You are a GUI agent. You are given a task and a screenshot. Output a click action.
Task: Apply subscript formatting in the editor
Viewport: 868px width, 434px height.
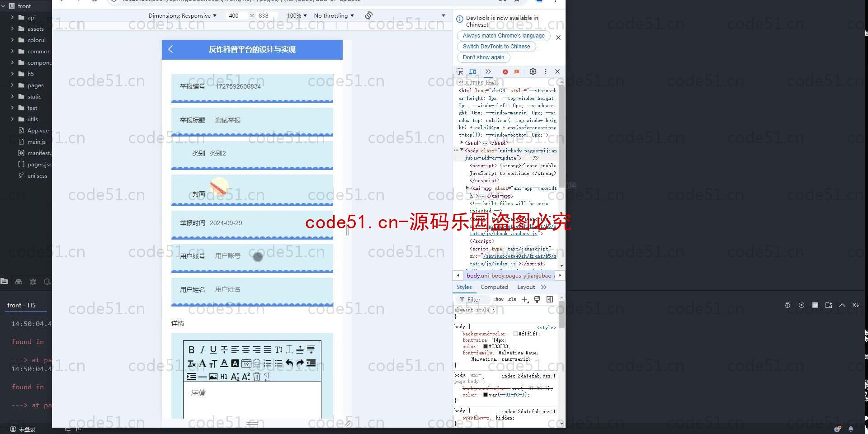pyautogui.click(x=235, y=377)
